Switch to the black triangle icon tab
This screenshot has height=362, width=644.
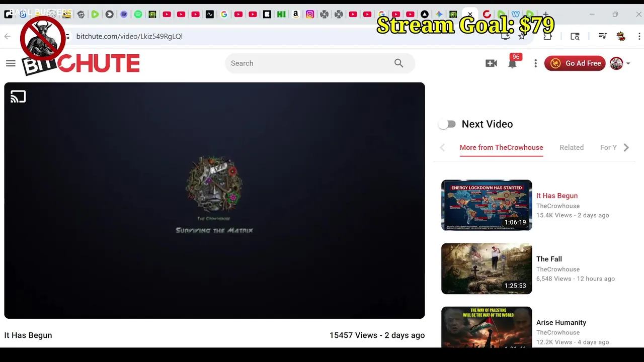(425, 15)
